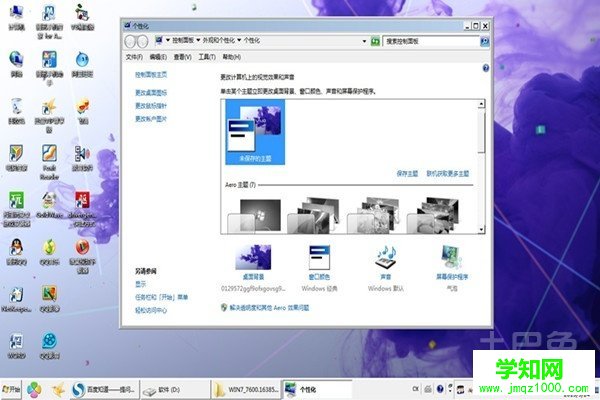600x400 pixels.
Task: Open the 文件(F) menu
Action: click(134, 57)
